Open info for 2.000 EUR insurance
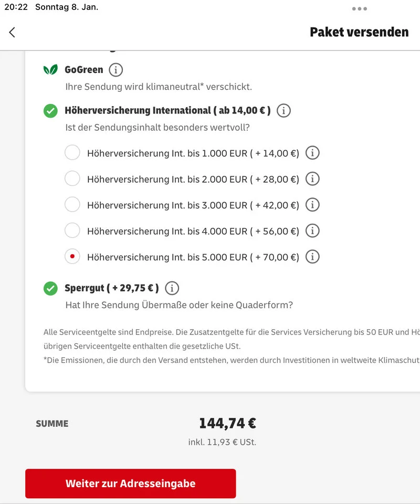The height and width of the screenshot is (504, 420). (x=312, y=179)
